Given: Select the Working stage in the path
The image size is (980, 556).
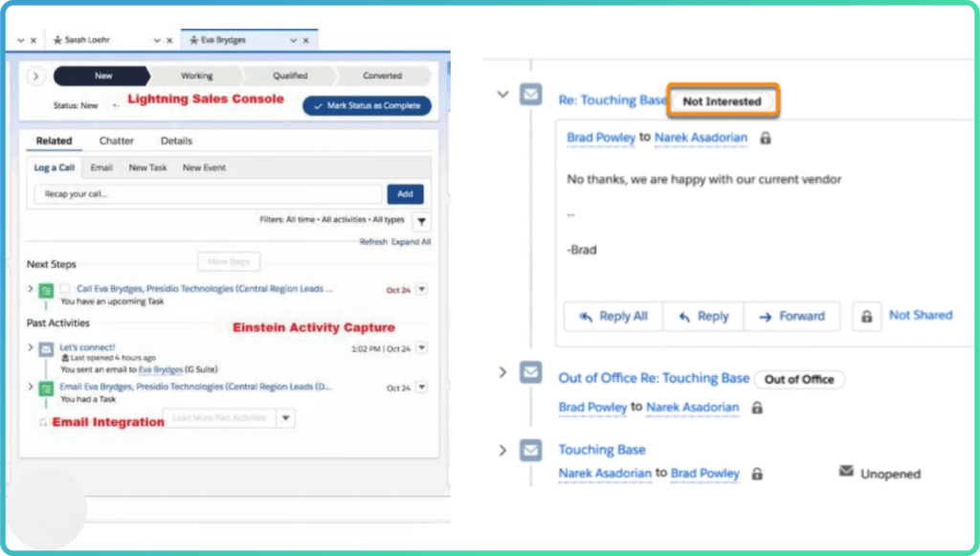Looking at the screenshot, I should (196, 76).
